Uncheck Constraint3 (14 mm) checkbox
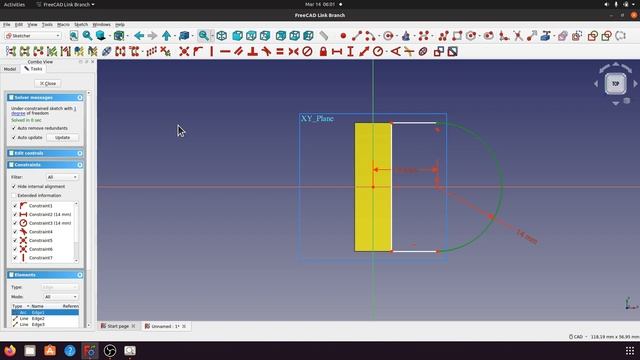The height and width of the screenshot is (360, 640). 16,223
